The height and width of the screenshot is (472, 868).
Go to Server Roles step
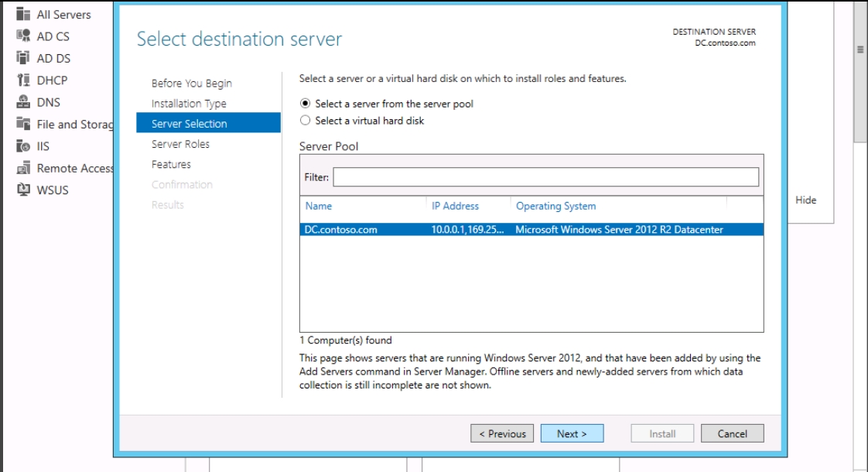(x=180, y=144)
